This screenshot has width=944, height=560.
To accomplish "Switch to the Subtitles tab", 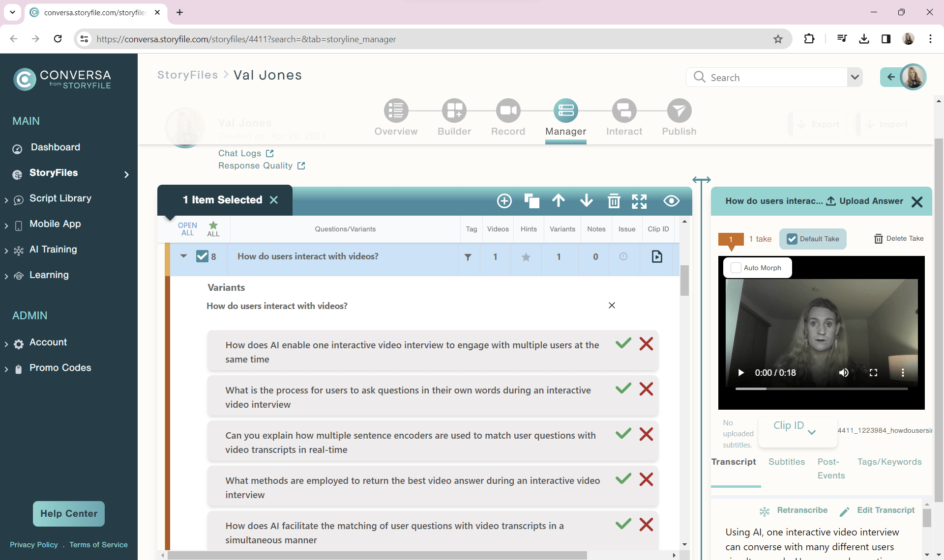I will pos(787,462).
